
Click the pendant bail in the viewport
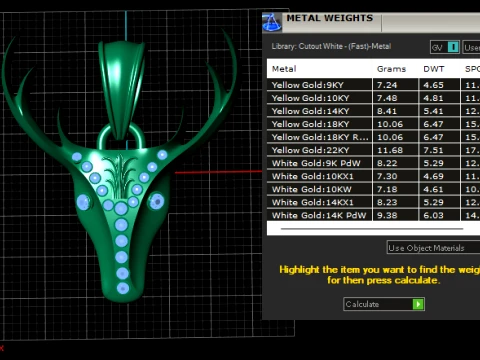(122, 89)
